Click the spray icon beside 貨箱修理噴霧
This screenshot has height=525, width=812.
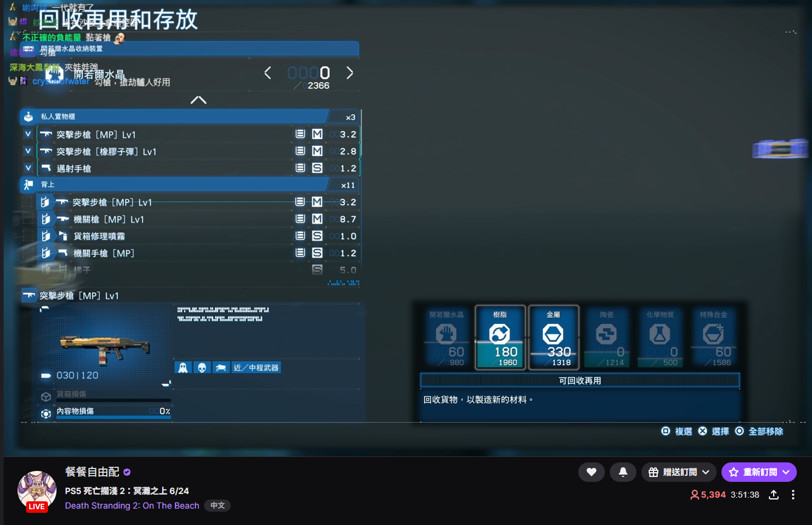63,236
